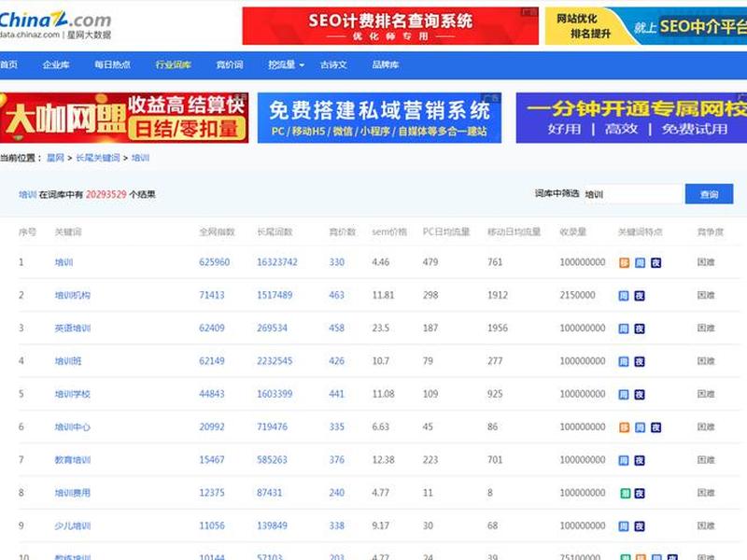Screen dimensions: 747x560
Task: Open 一分钟开通专属网校 banner ad
Action: (x=631, y=118)
